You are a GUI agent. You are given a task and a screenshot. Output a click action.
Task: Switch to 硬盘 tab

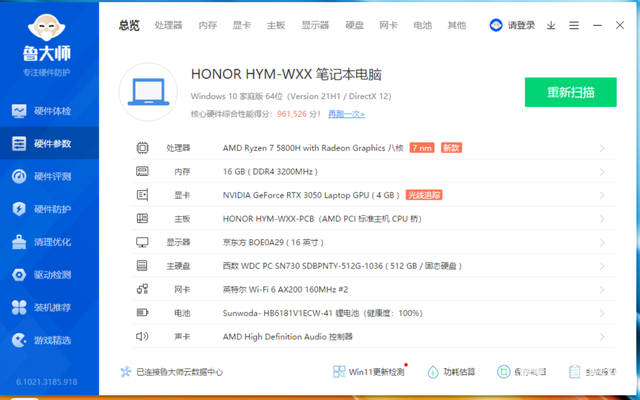(354, 25)
